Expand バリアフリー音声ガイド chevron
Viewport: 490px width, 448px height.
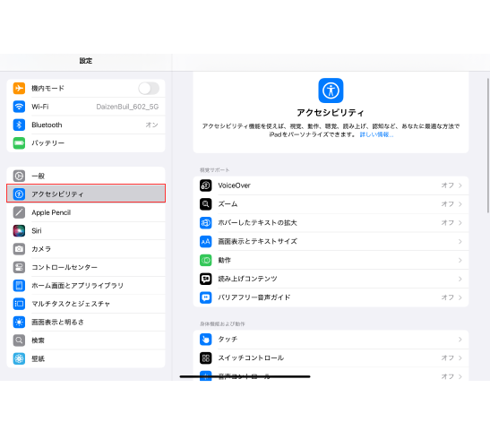(460, 297)
